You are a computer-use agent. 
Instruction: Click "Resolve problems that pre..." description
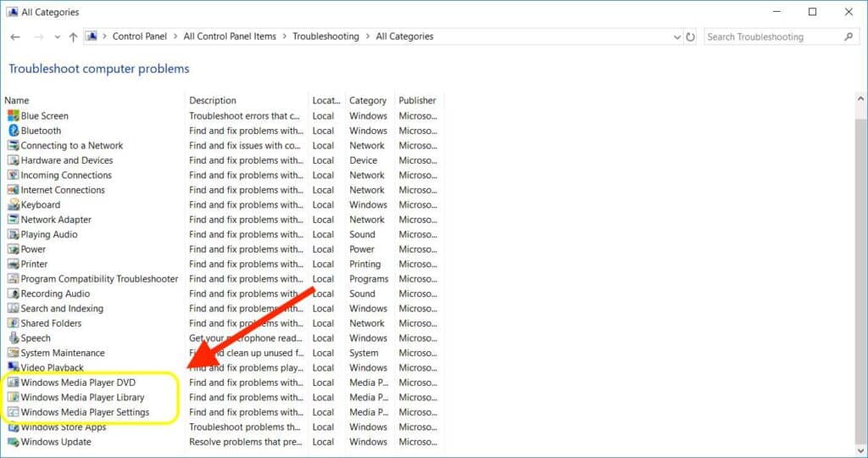tap(246, 442)
